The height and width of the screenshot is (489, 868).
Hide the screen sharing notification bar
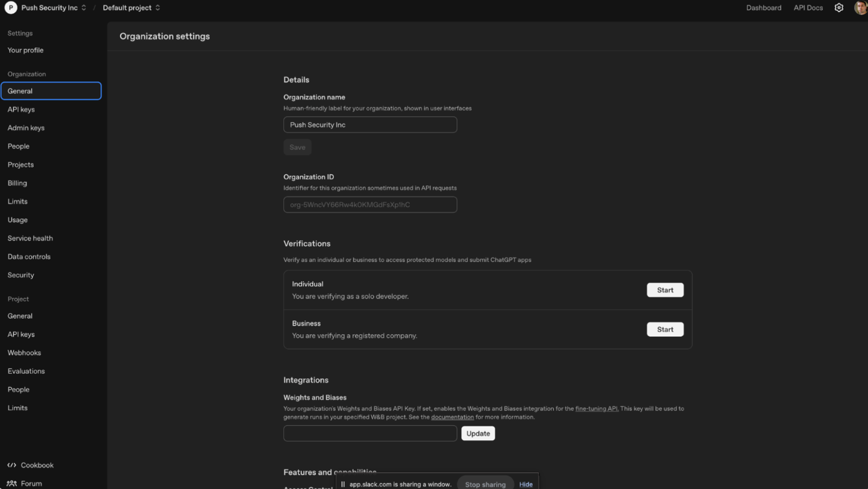point(526,484)
